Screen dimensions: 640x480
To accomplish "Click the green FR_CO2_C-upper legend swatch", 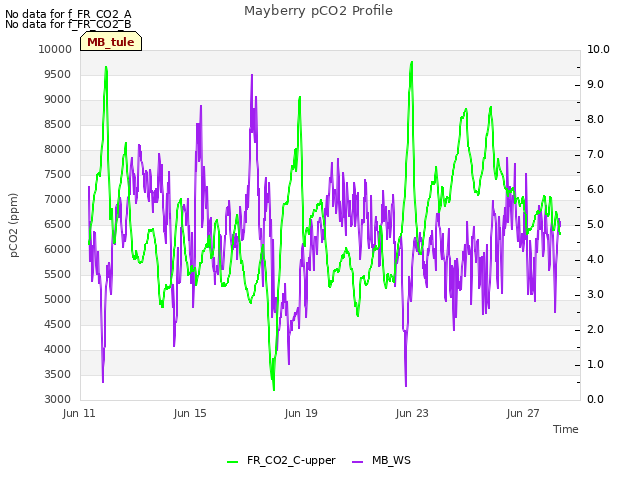I will pyautogui.click(x=233, y=462).
